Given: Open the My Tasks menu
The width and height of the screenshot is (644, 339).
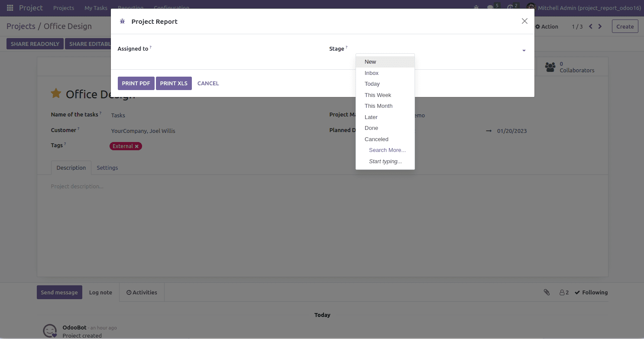Looking at the screenshot, I should [96, 8].
